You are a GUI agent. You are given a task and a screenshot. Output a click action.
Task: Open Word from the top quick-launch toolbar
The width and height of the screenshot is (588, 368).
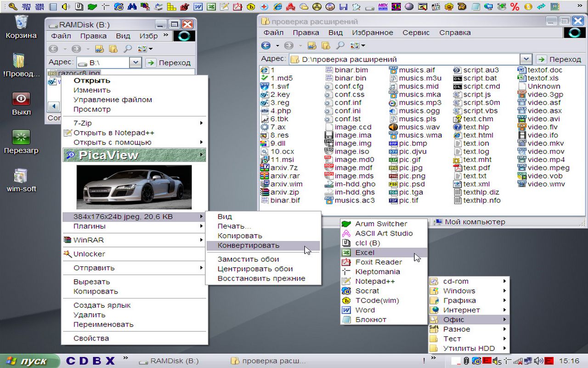198,6
